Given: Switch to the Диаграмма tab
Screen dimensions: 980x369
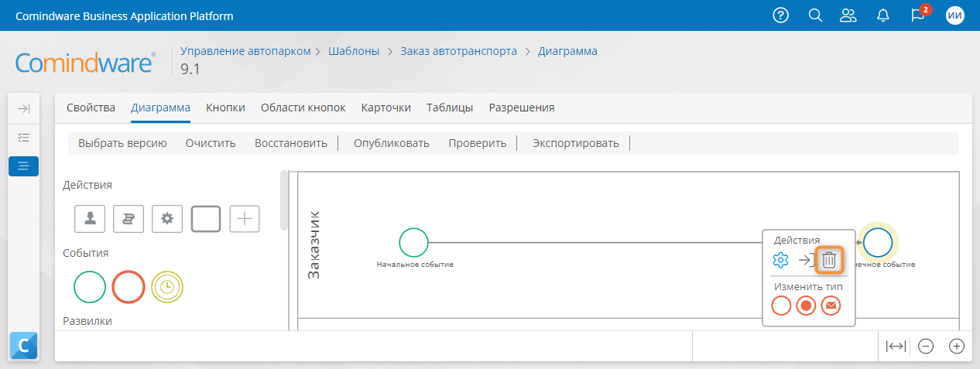Looking at the screenshot, I should pos(160,108).
